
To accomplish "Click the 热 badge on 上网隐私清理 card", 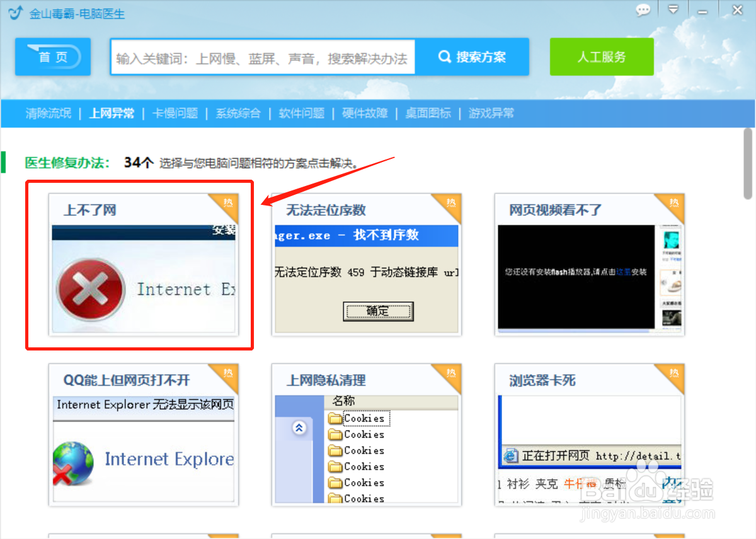I will 450,374.
